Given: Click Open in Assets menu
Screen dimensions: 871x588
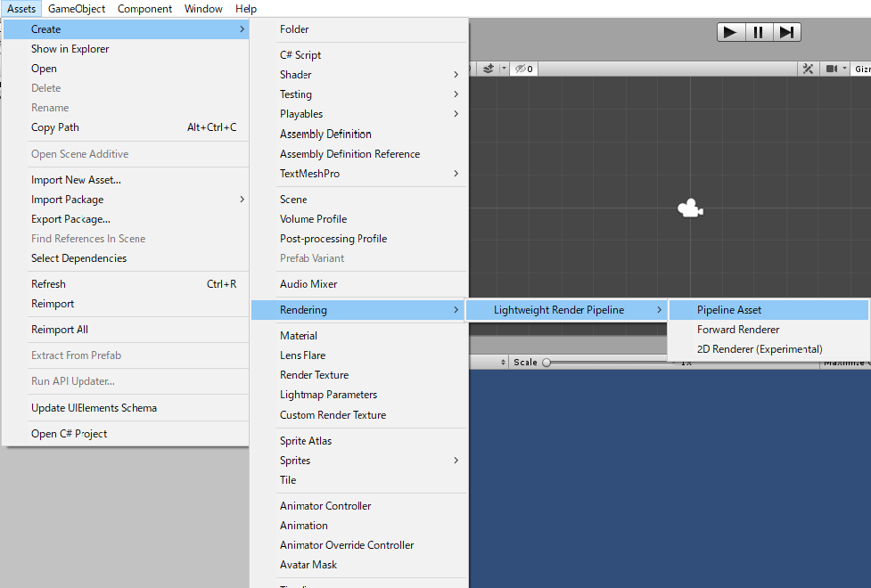Looking at the screenshot, I should point(126,69).
